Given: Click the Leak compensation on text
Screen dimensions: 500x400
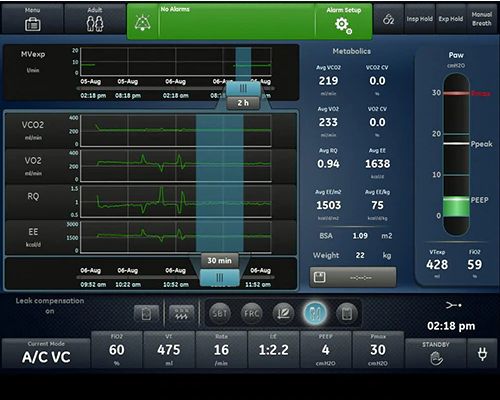Looking at the screenshot, I should click(50, 306).
